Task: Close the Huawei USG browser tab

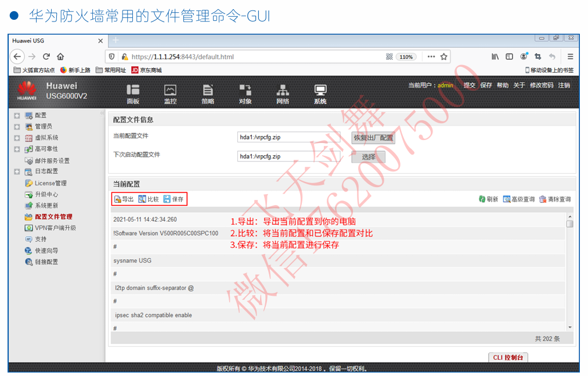Action: (100, 41)
